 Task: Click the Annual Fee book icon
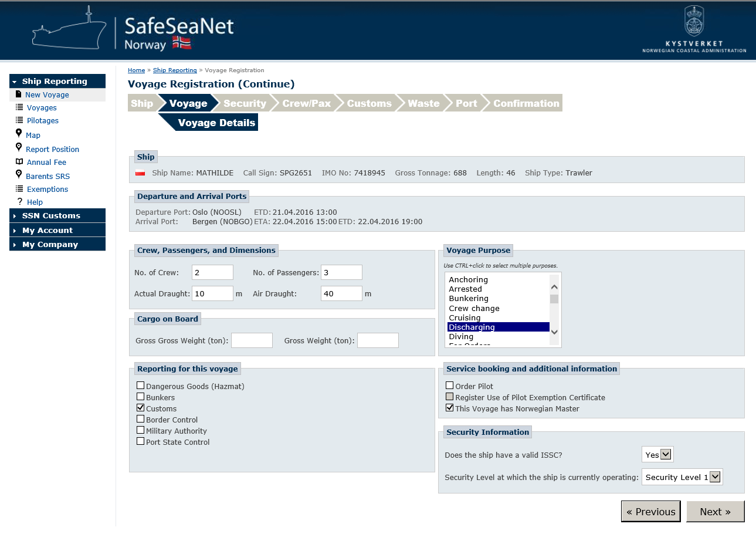coord(19,162)
